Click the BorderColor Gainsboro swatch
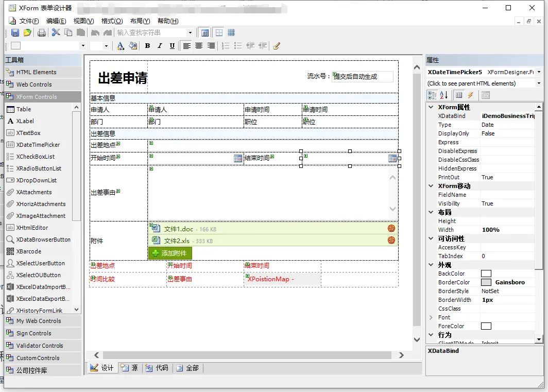This screenshot has height=392, width=548. point(486,282)
